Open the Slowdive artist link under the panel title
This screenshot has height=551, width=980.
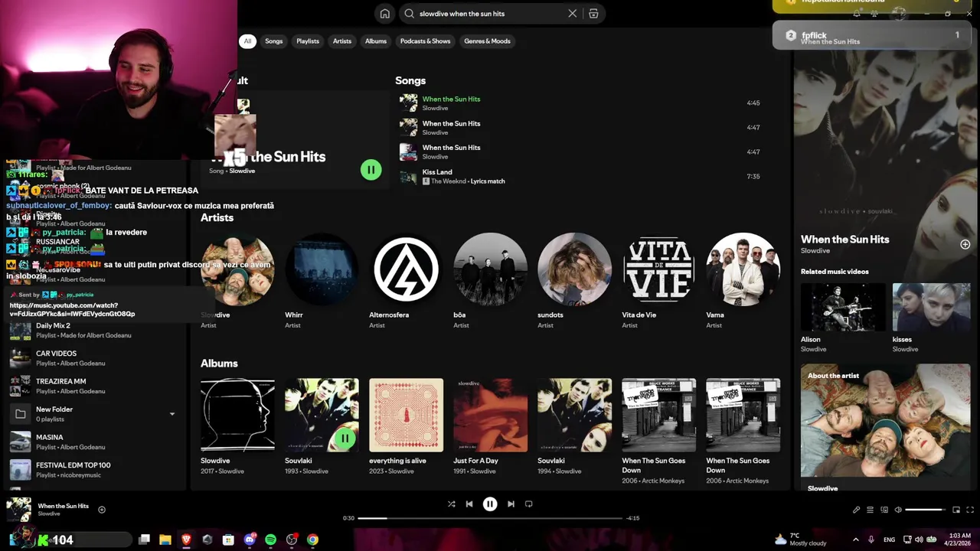click(x=815, y=251)
